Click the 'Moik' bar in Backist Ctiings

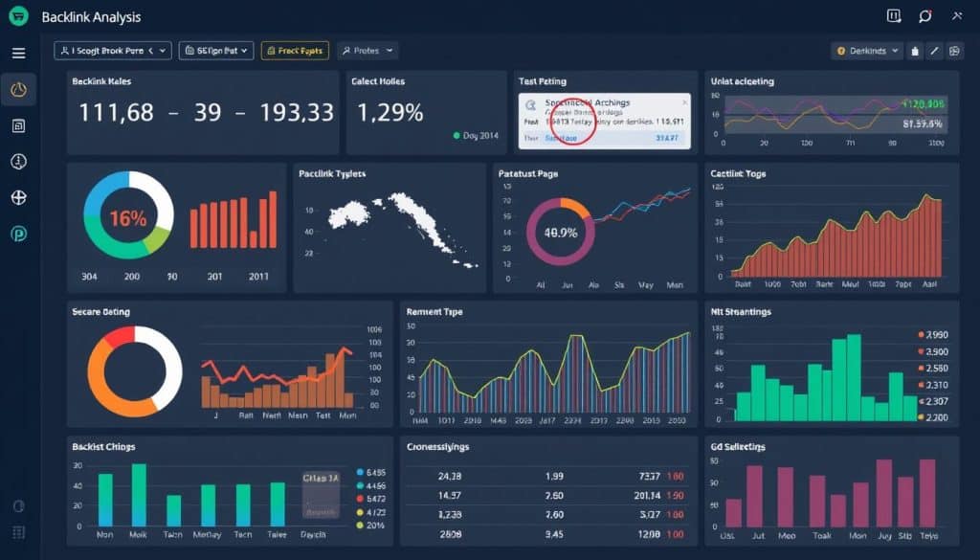(x=139, y=495)
